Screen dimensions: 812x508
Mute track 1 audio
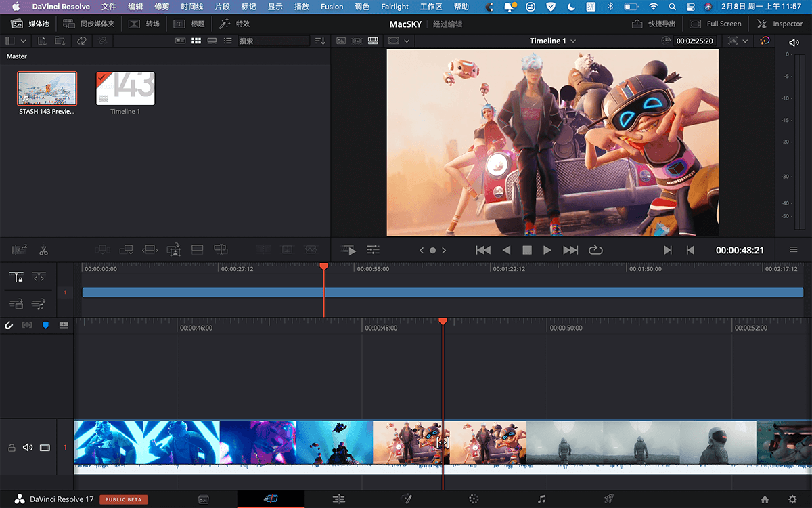(x=28, y=448)
